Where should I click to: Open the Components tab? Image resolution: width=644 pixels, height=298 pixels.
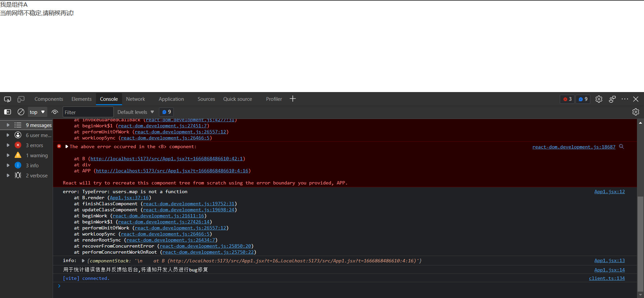point(49,99)
